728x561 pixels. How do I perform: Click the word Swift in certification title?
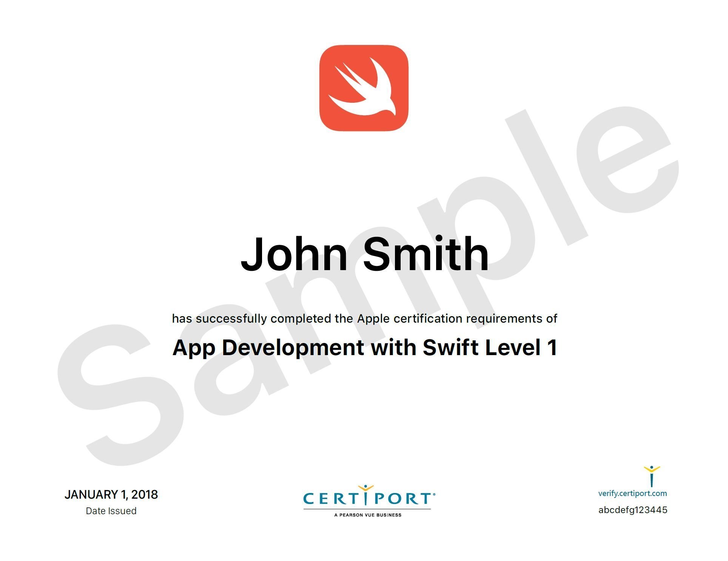(x=450, y=347)
